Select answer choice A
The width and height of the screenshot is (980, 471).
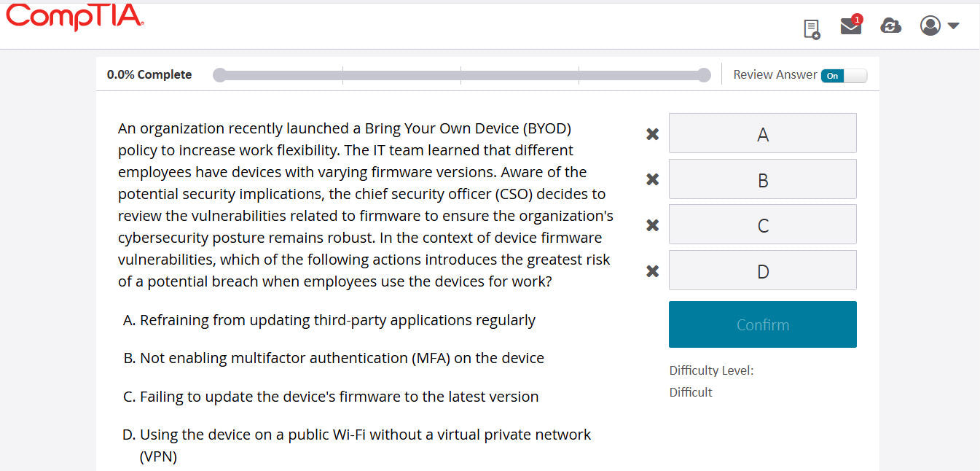(x=762, y=134)
